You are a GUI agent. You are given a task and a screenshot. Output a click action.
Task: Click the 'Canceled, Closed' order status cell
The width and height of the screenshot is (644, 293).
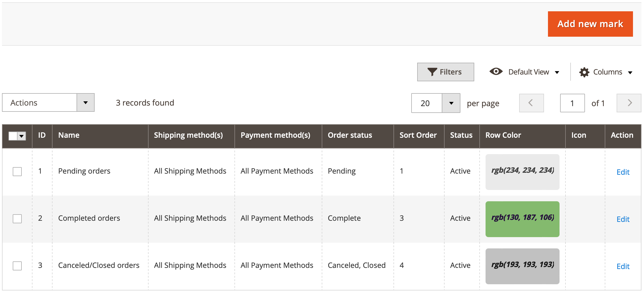pyautogui.click(x=358, y=266)
